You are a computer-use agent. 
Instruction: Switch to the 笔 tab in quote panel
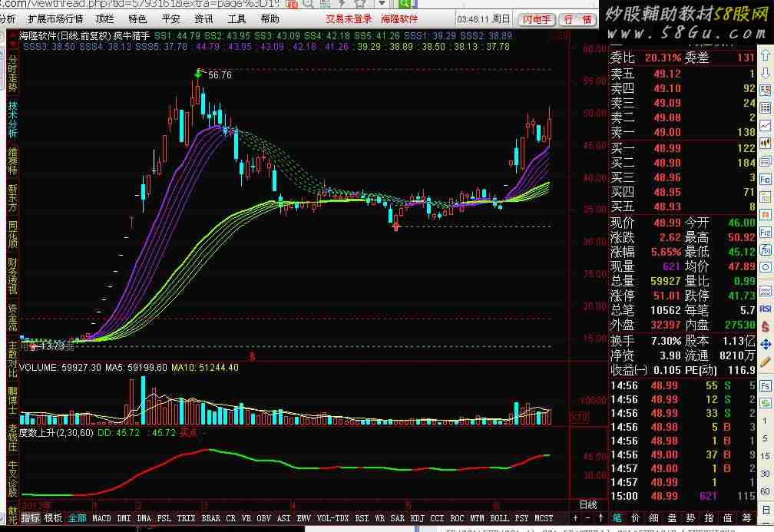point(617,518)
